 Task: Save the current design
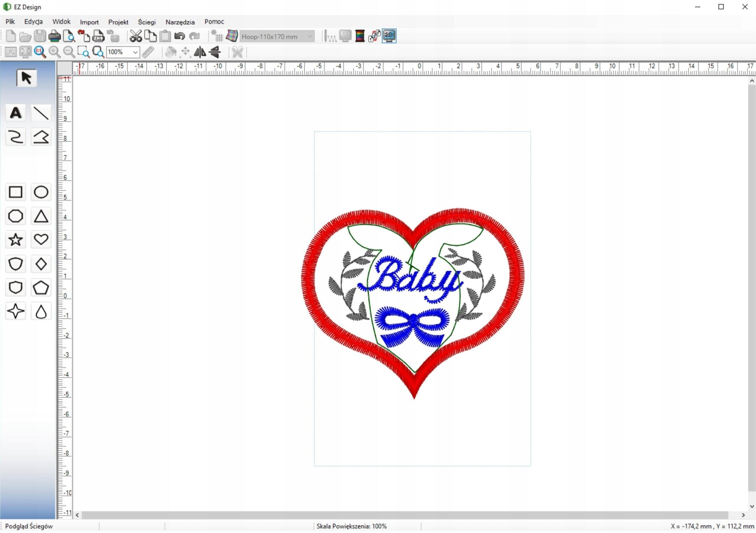coord(40,36)
